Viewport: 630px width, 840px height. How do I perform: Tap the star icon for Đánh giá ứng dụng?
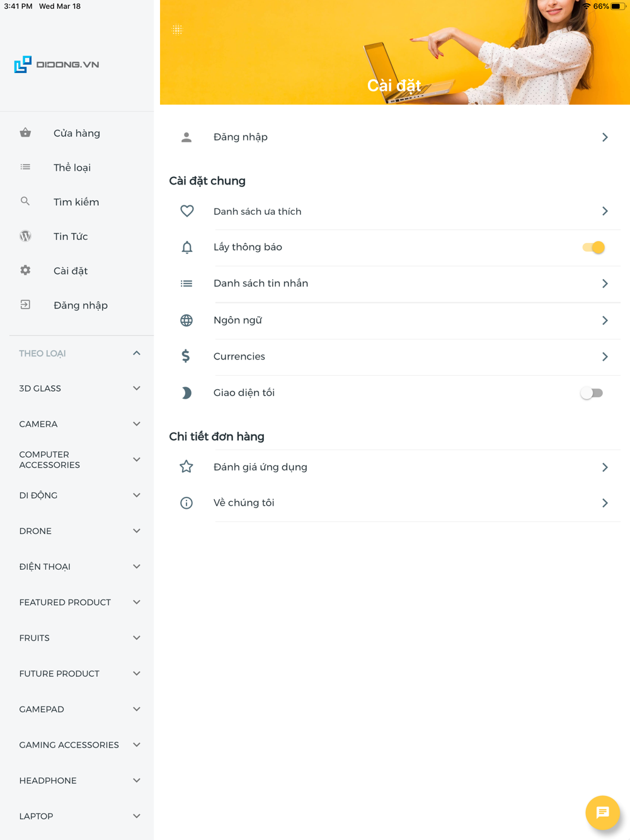click(186, 467)
